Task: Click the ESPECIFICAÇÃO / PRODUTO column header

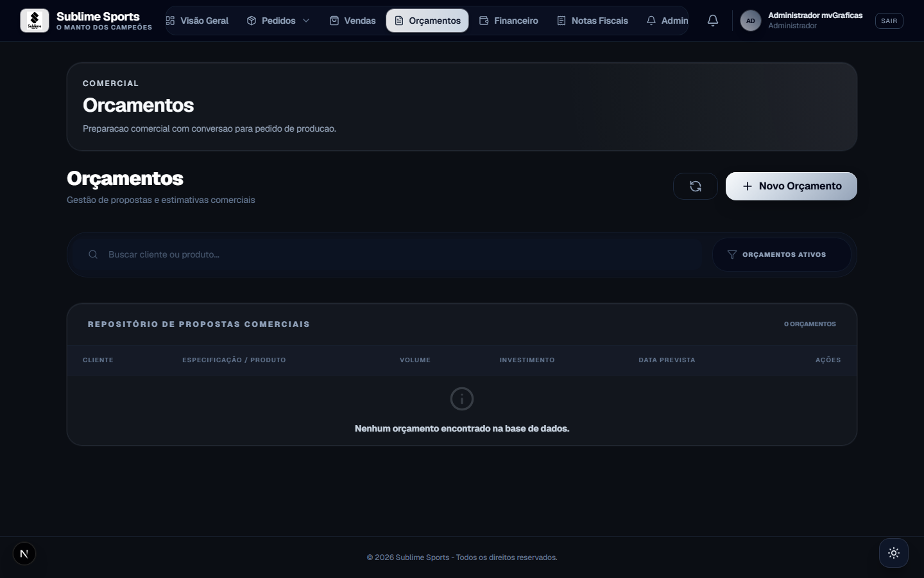Action: pyautogui.click(x=234, y=360)
